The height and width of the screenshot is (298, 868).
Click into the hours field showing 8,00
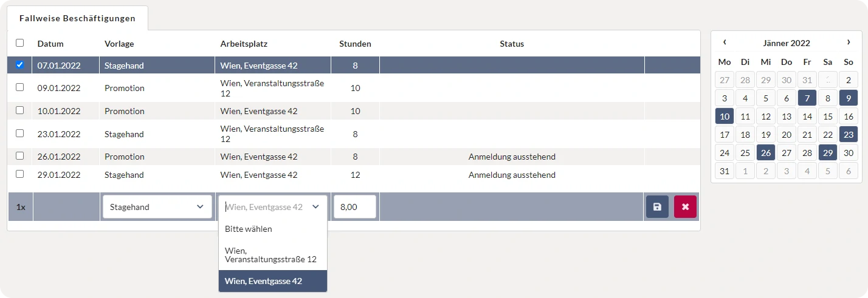click(x=354, y=207)
